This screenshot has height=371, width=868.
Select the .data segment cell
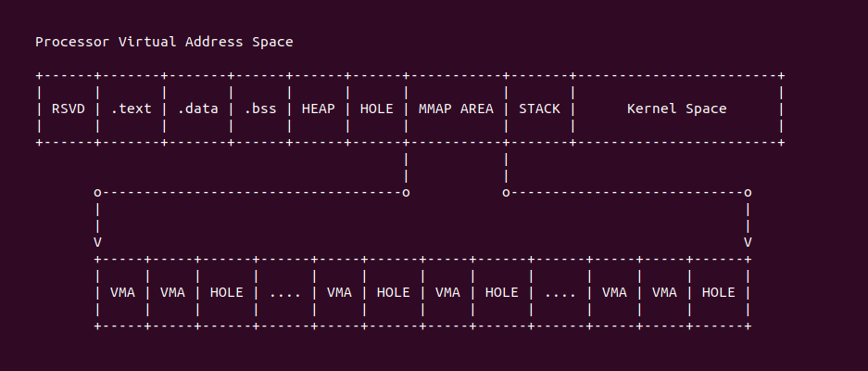click(197, 109)
